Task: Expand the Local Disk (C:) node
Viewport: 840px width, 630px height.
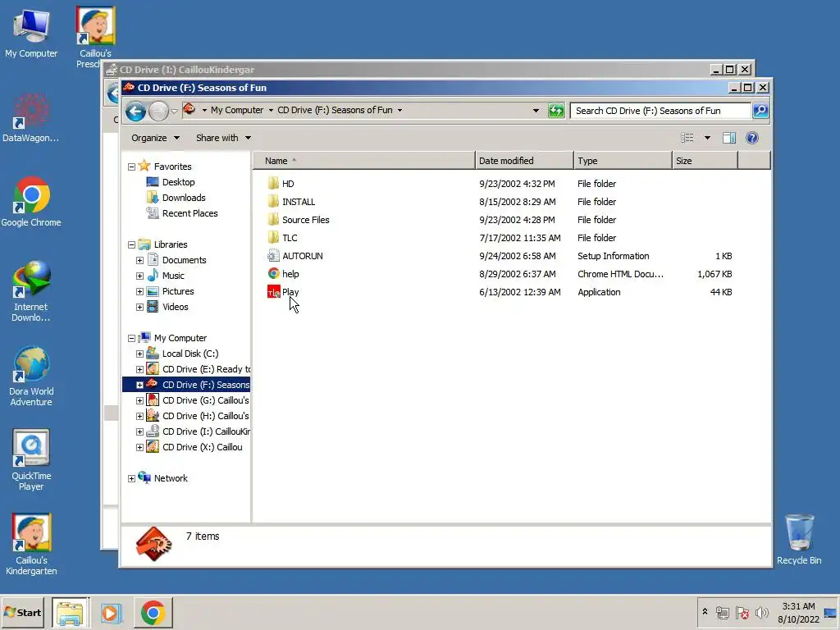Action: coord(139,354)
